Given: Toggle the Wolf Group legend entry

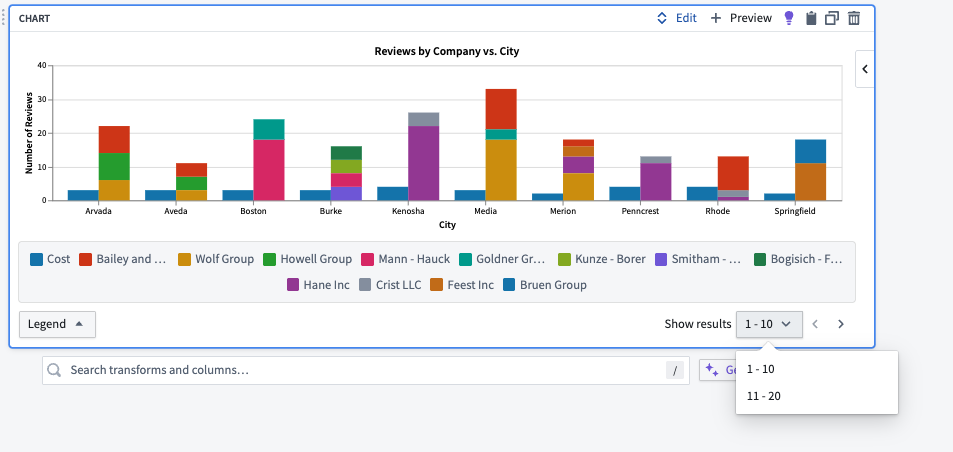Looking at the screenshot, I should 216,259.
